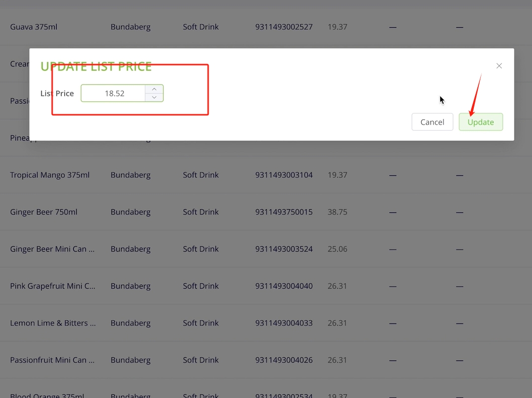
Task: Select the Passionfruit Mini Can row
Action: click(52, 360)
